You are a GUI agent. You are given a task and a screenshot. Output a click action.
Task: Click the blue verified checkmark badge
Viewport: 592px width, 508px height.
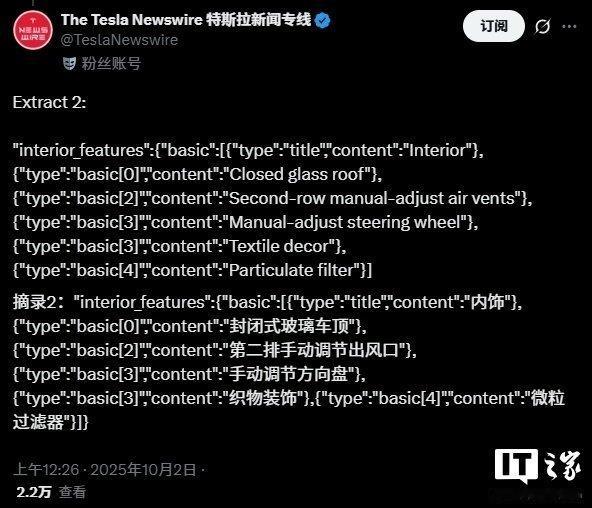click(x=322, y=20)
